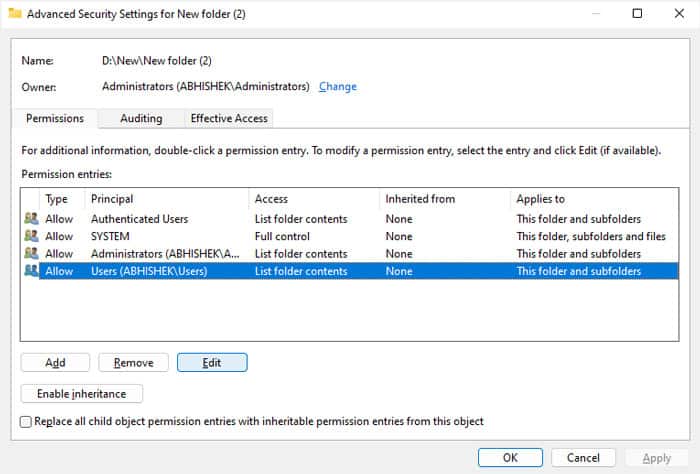This screenshot has height=474, width=700.
Task: Click owner name Administrators (ABHISHEK\Administrators)
Action: [x=205, y=86]
